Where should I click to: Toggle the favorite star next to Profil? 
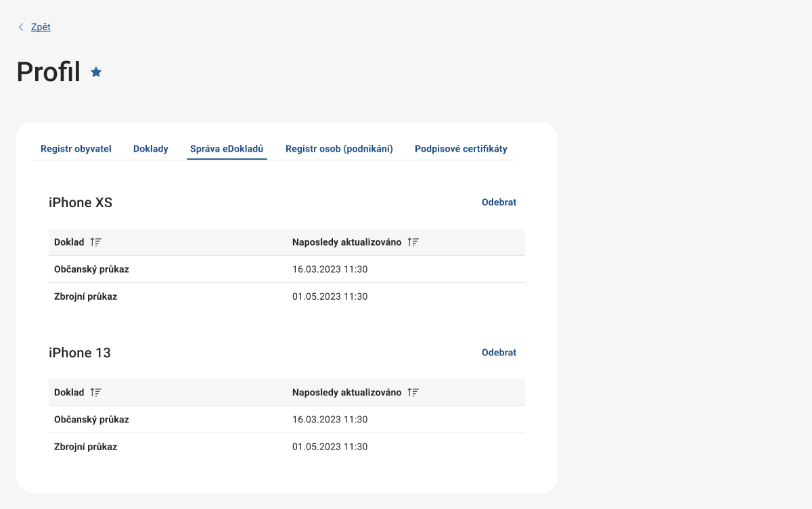pyautogui.click(x=96, y=72)
